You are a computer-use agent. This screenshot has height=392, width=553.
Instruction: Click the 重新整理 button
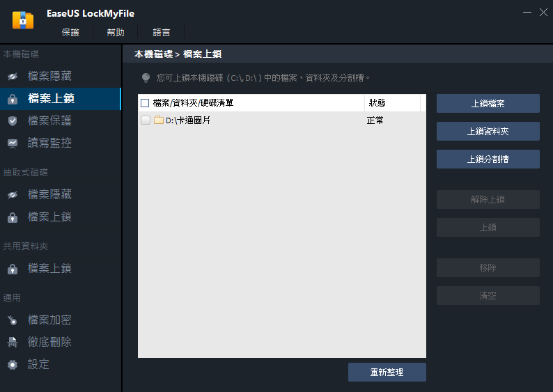click(x=387, y=373)
